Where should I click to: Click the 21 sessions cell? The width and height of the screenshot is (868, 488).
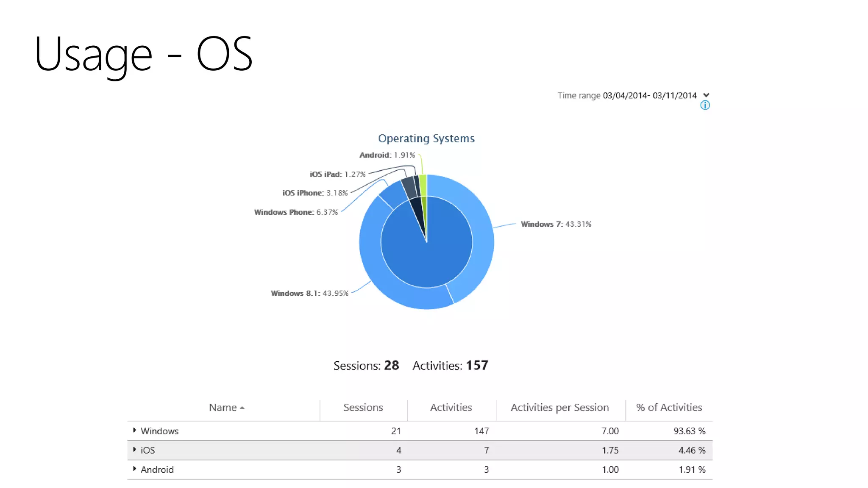[396, 431]
